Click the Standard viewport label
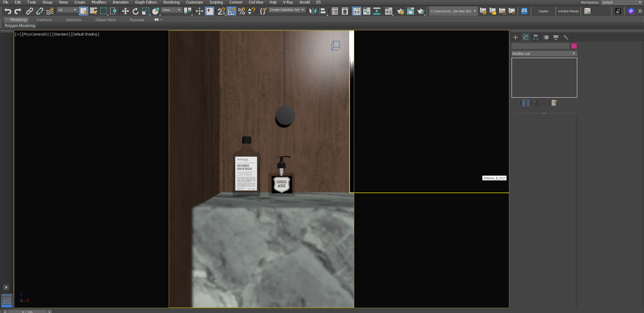 (x=61, y=34)
